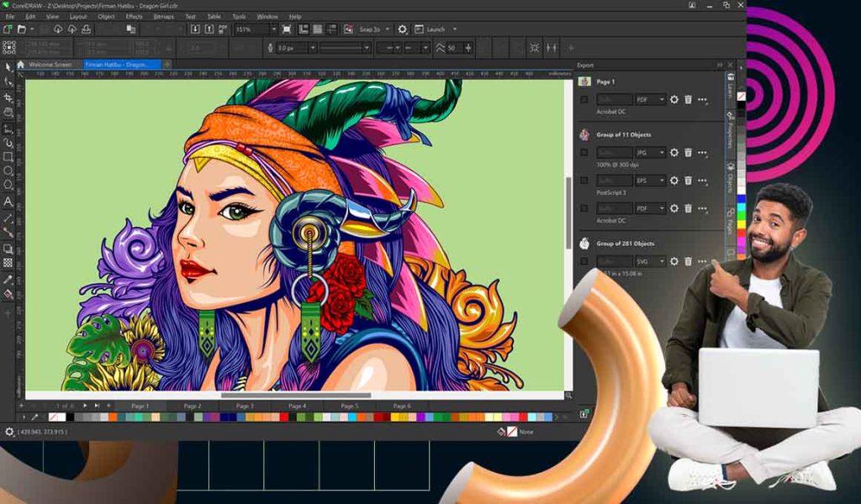Check the JPG export checkbox
Image resolution: width=861 pixels, height=504 pixels.
click(x=584, y=153)
